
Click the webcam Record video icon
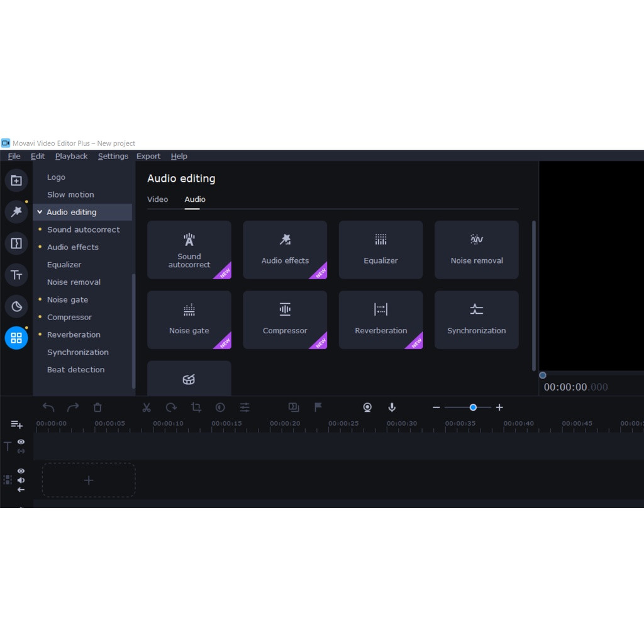pyautogui.click(x=367, y=408)
